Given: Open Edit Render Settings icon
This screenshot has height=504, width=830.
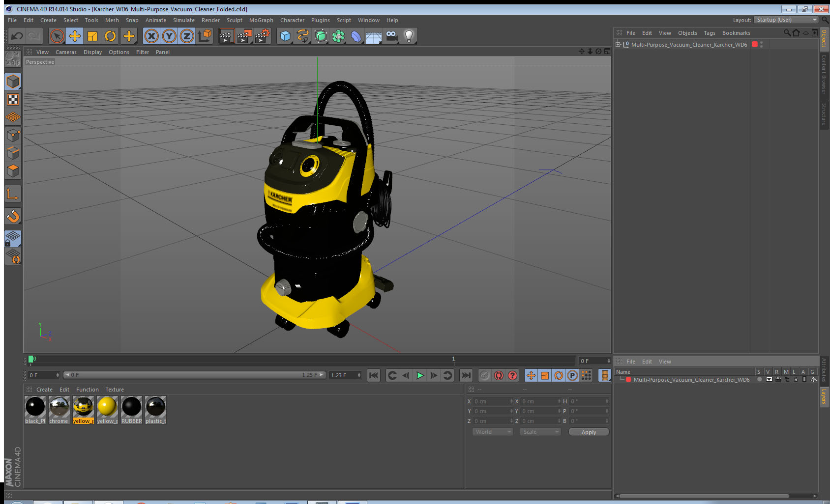Looking at the screenshot, I should 262,36.
